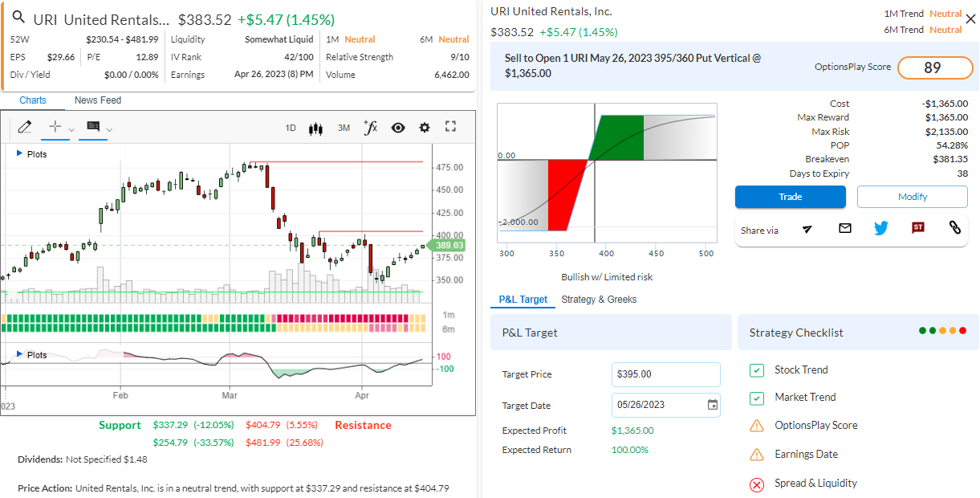Click the POP value 54.28%
This screenshot has width=980, height=498.
click(x=952, y=145)
